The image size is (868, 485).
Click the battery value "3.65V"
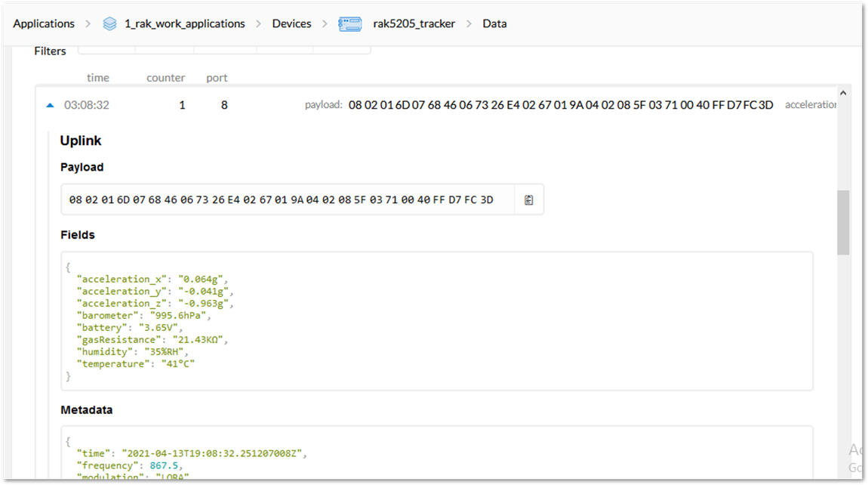coord(158,328)
